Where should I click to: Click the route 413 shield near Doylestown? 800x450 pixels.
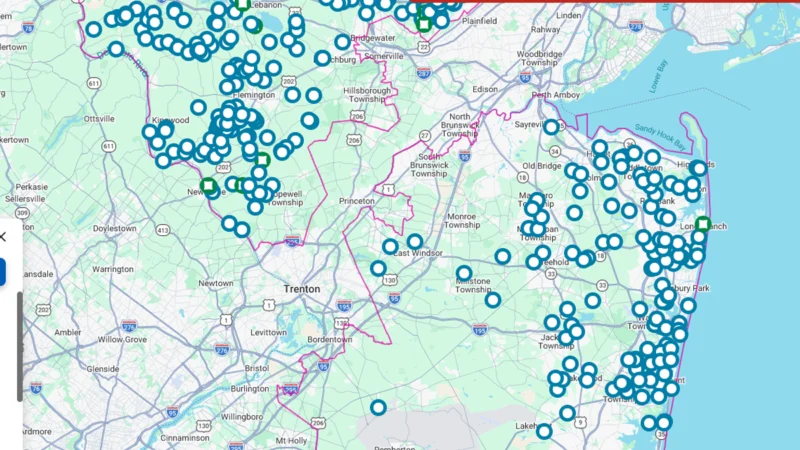[x=163, y=231]
